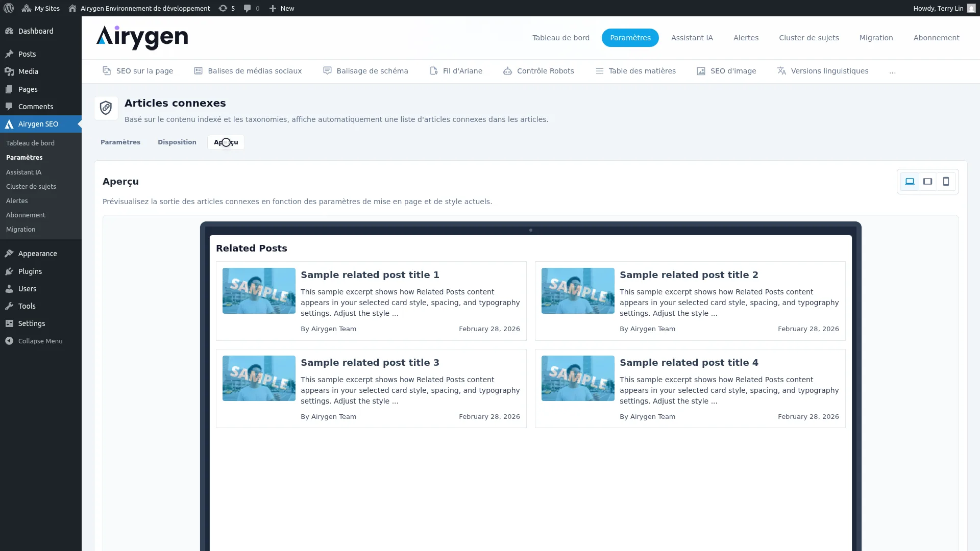Select the Aperçu sub-tab
980x551 pixels.
pos(226,142)
